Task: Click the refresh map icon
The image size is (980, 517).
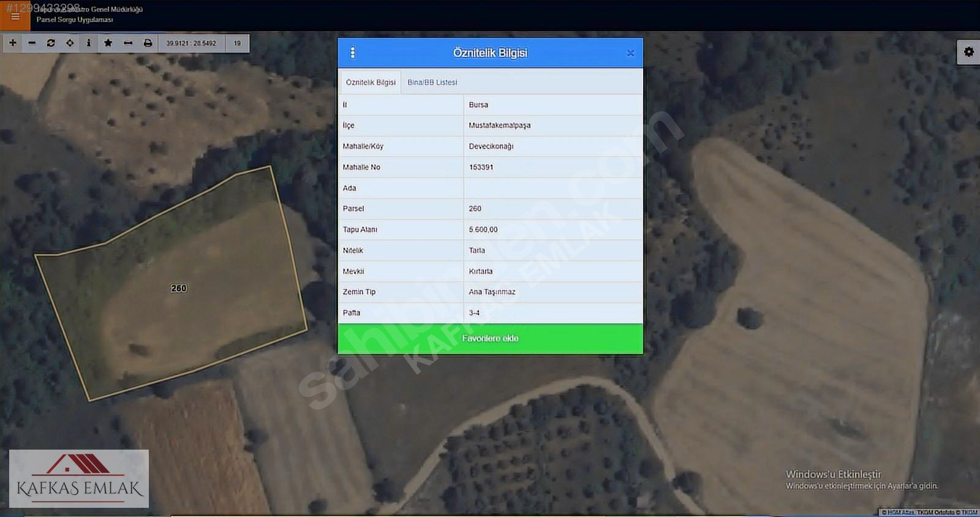Action: [51, 43]
